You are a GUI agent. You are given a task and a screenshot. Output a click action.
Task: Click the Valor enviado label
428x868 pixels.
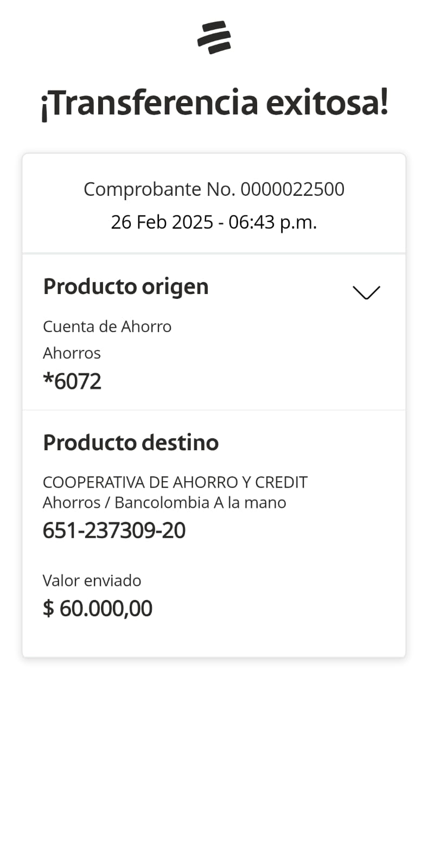coord(92,580)
